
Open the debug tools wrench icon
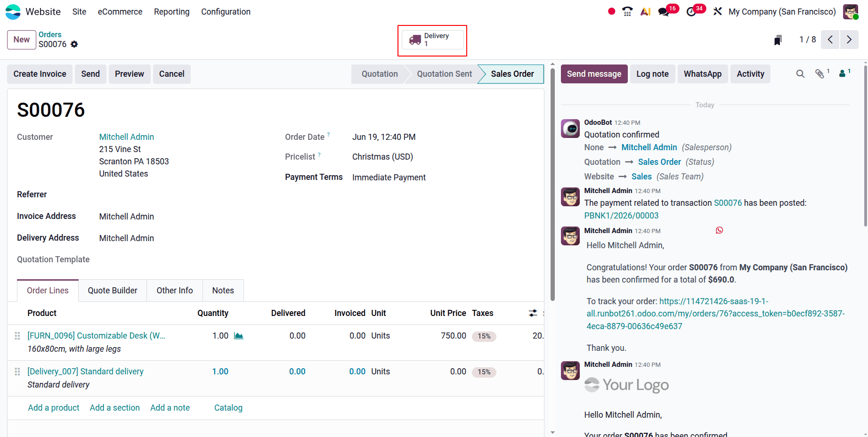click(717, 11)
